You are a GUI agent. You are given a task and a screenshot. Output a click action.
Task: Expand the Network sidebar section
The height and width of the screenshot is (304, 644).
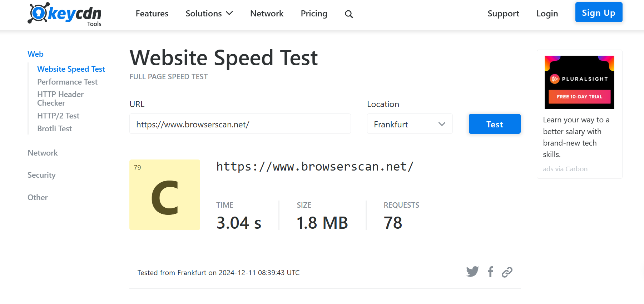click(43, 153)
